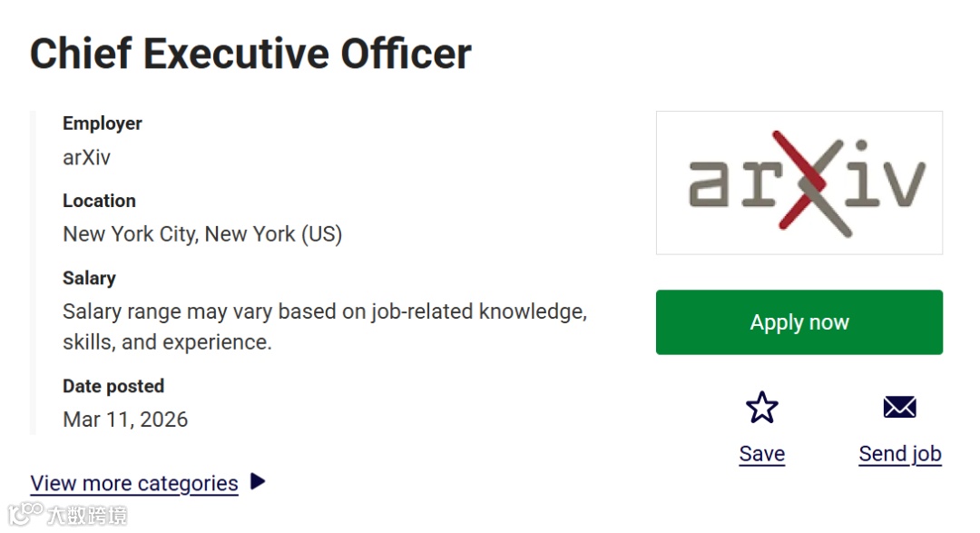Click the envelope icon above Send job
Screen dimensions: 980x533
[x=899, y=407]
